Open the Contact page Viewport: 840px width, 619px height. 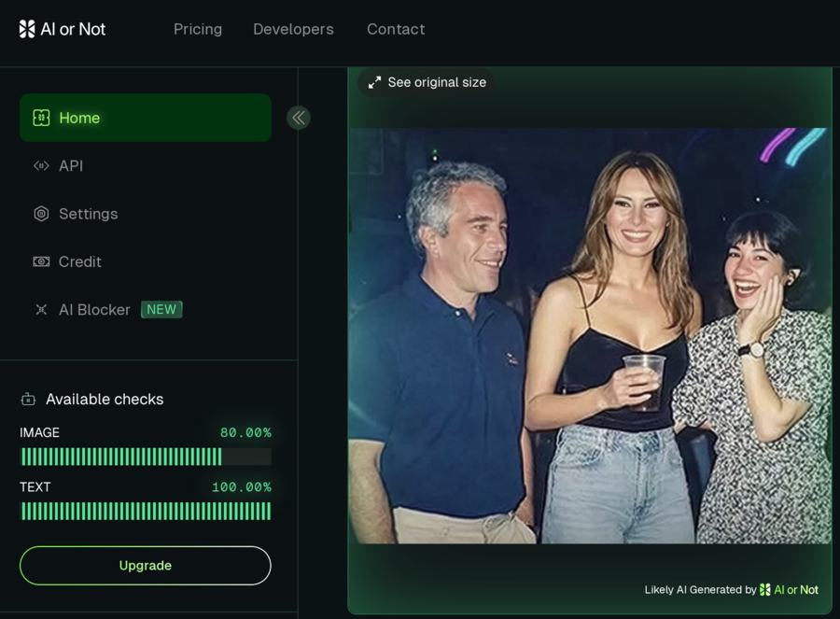click(396, 29)
